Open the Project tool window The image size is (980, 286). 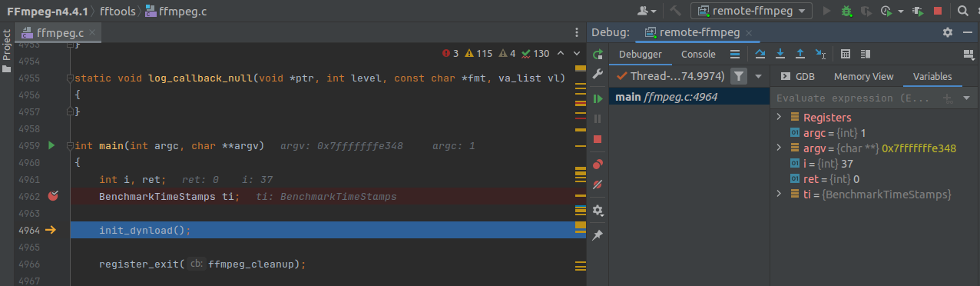6,51
